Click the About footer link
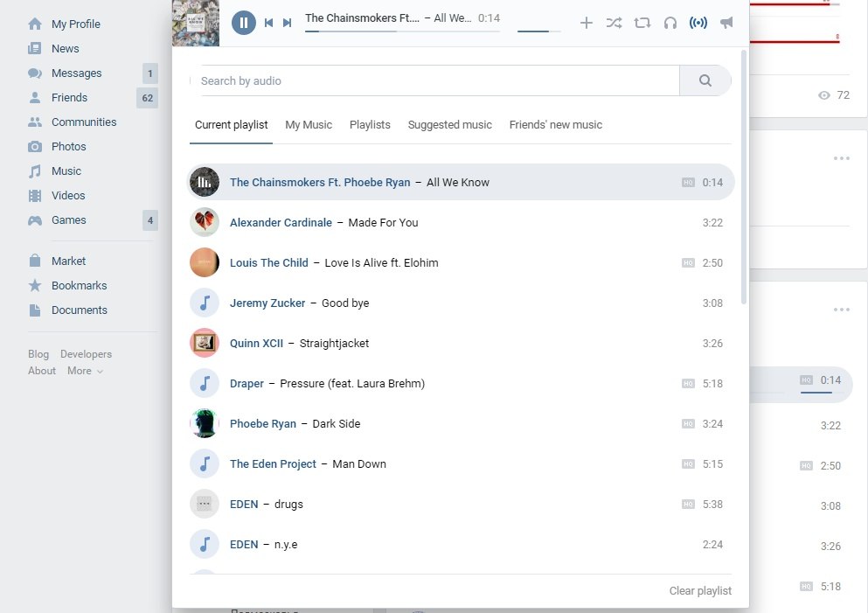This screenshot has height=613, width=868. pos(42,371)
